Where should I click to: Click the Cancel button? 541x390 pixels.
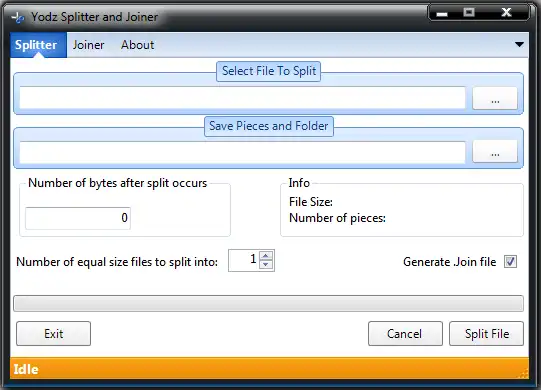[405, 333]
